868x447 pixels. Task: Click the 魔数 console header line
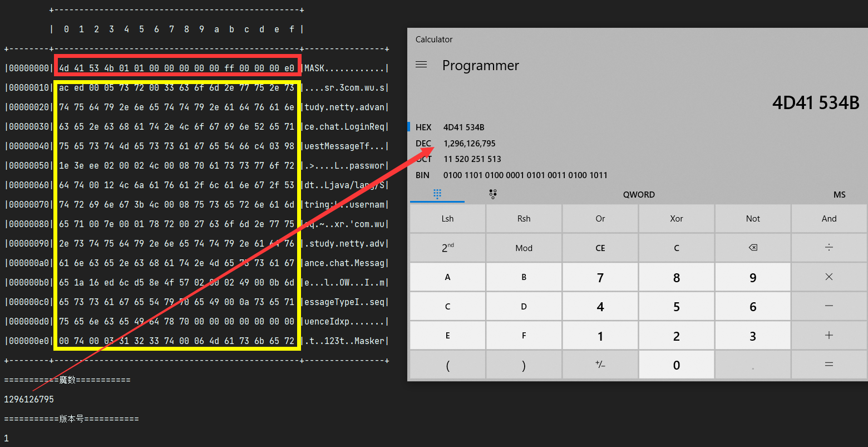pyautogui.click(x=67, y=380)
